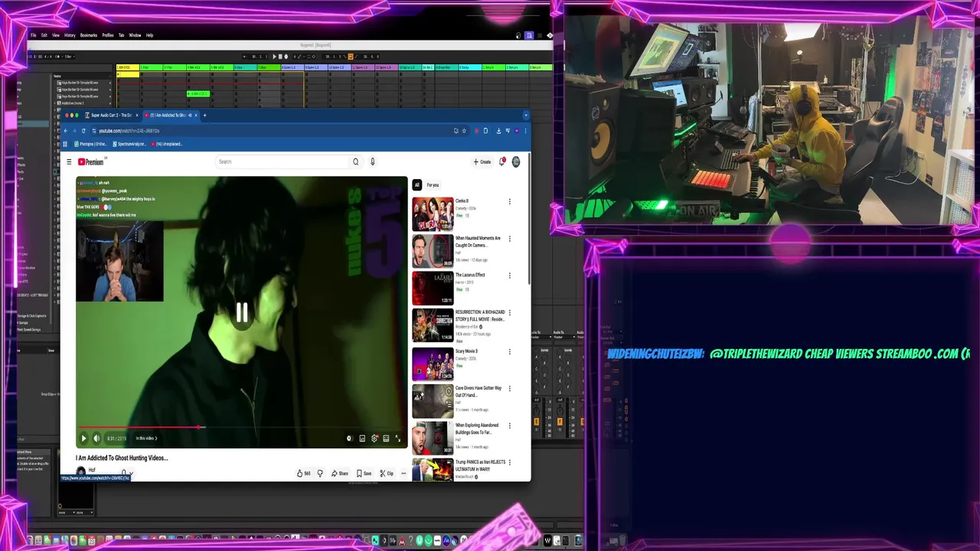Open the Bookmarks menu
The width and height of the screenshot is (980, 551).
(x=89, y=35)
